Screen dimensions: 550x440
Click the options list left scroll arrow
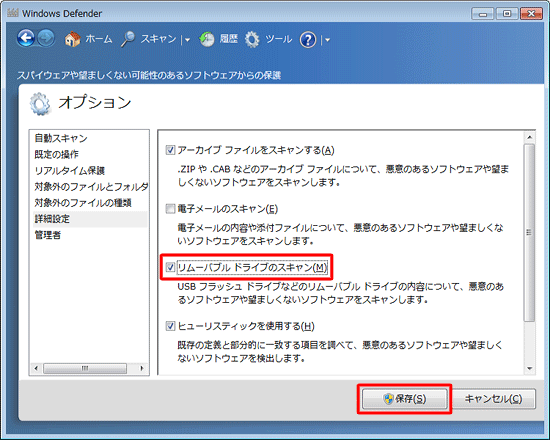36,368
